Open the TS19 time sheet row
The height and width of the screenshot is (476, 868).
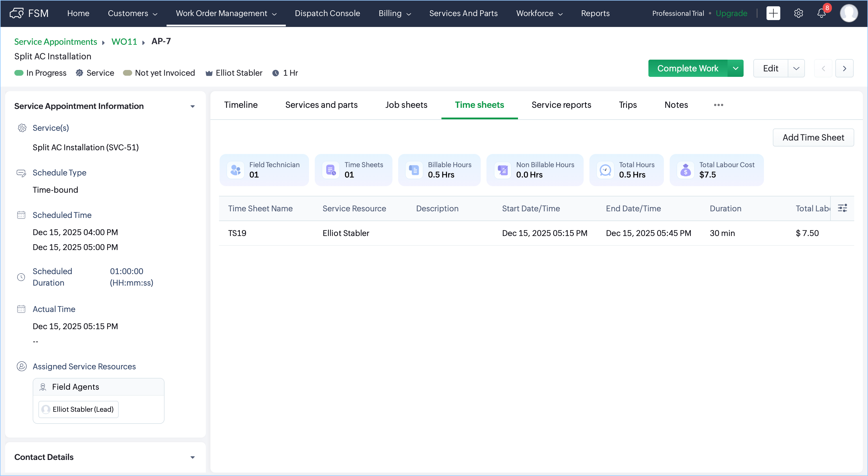(237, 233)
